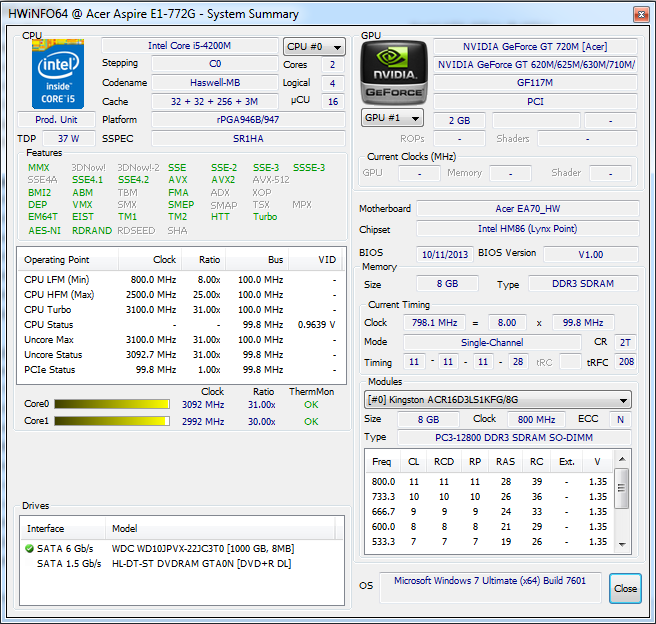Click the 37 W TDP field

[x=69, y=138]
